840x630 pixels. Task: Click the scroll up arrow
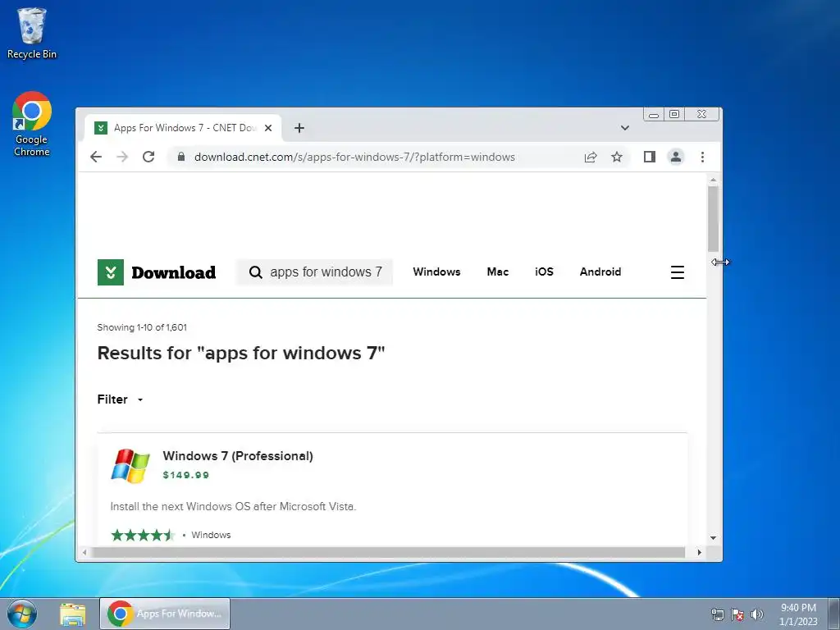pyautogui.click(x=713, y=180)
